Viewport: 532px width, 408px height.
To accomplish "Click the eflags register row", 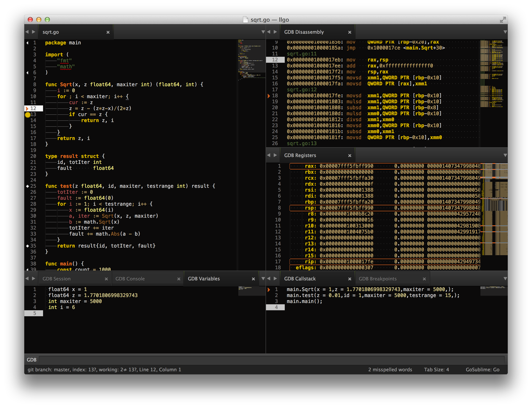I will coord(385,268).
